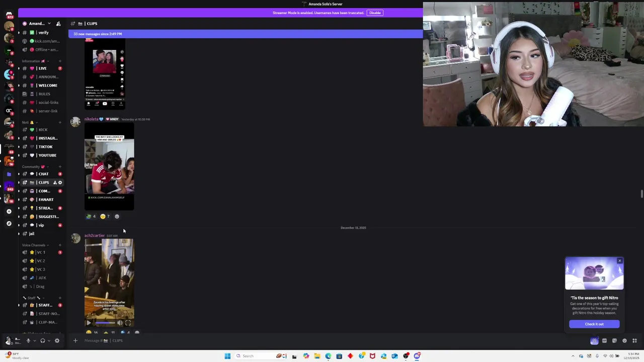Toggle volume on ach2cartier video

coord(120,323)
